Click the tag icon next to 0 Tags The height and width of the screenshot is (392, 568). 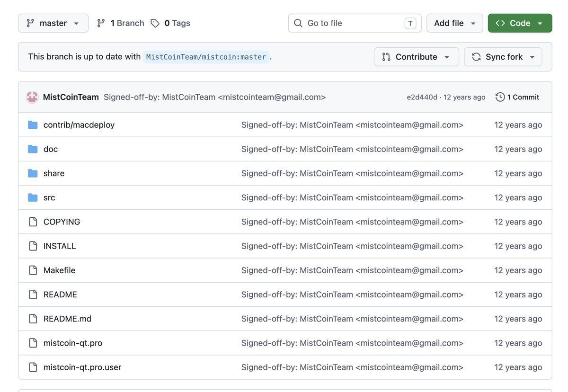[x=155, y=23]
